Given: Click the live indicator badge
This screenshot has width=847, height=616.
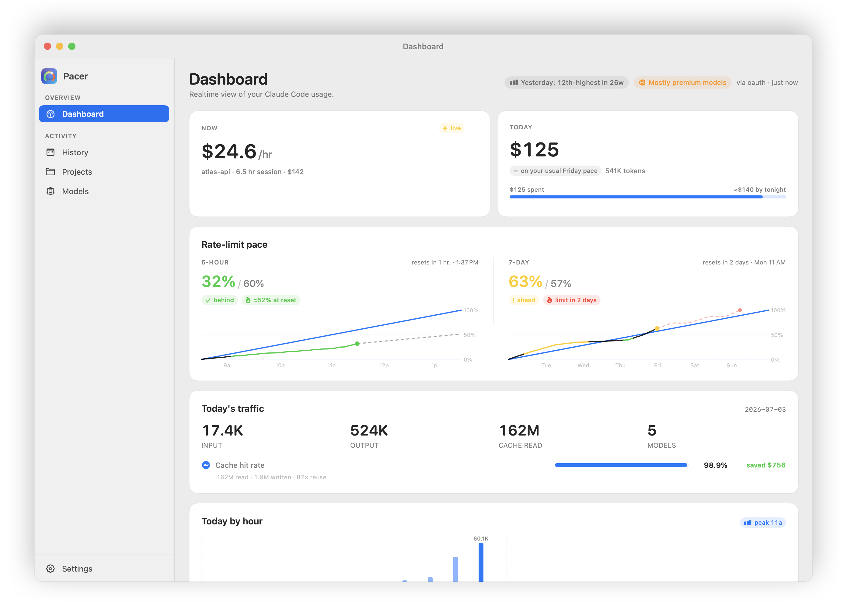Looking at the screenshot, I should coord(451,128).
